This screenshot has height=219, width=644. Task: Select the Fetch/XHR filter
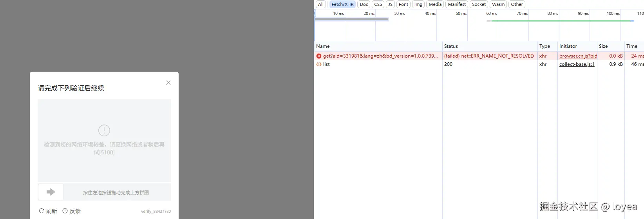click(x=342, y=4)
